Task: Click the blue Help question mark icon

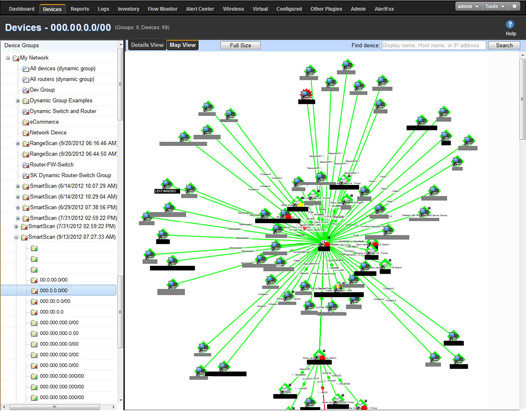Action: tap(510, 24)
